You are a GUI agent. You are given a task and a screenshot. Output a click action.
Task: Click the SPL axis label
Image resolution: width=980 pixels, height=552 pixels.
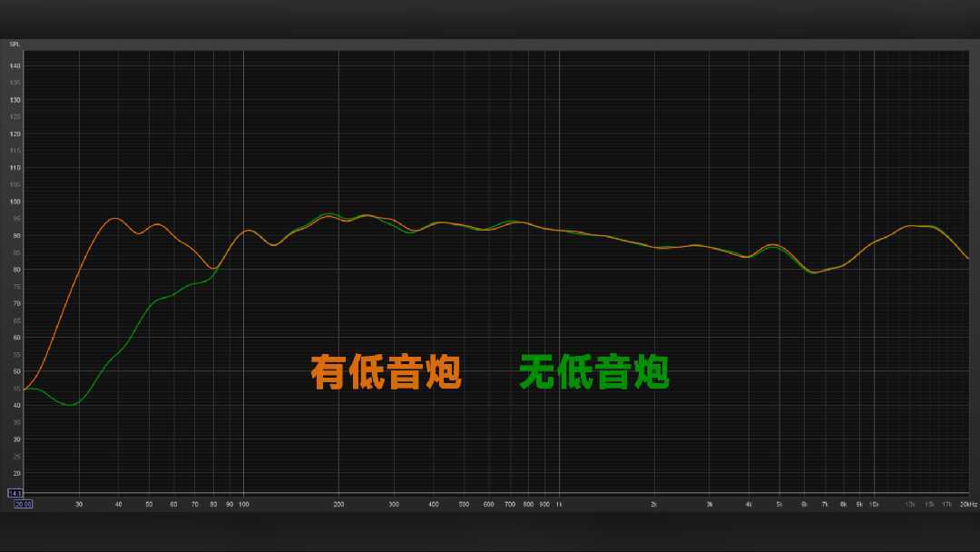[x=15, y=44]
